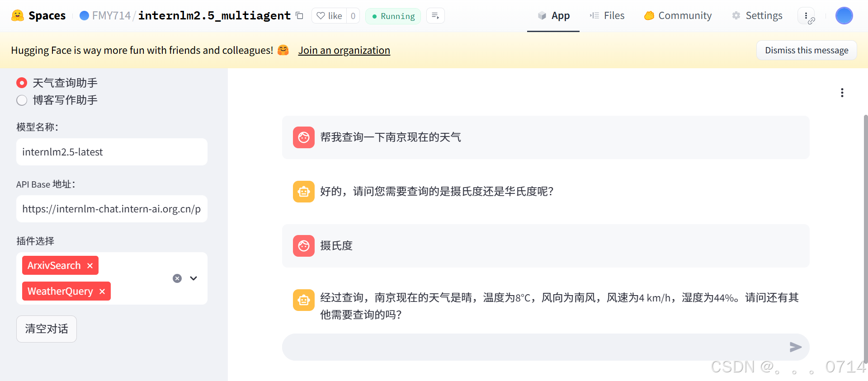
Task: Click the WeatherQuery tag label
Action: pos(60,291)
